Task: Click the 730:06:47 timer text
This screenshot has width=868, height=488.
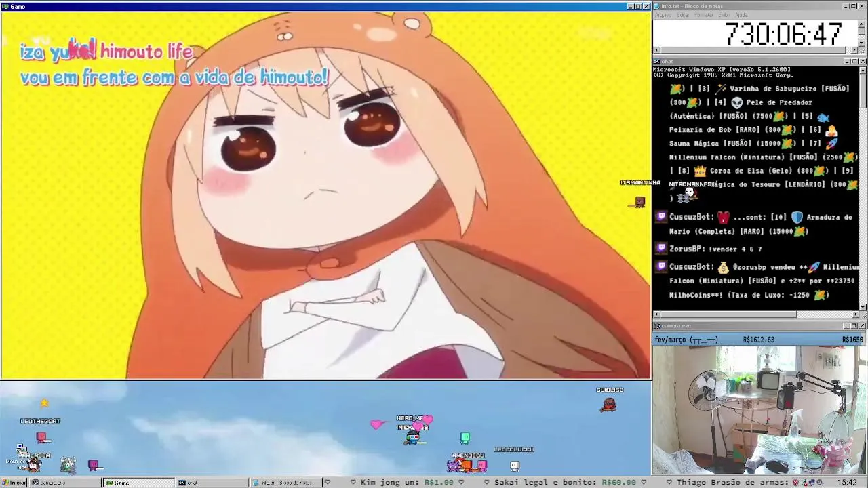Action: (x=783, y=34)
